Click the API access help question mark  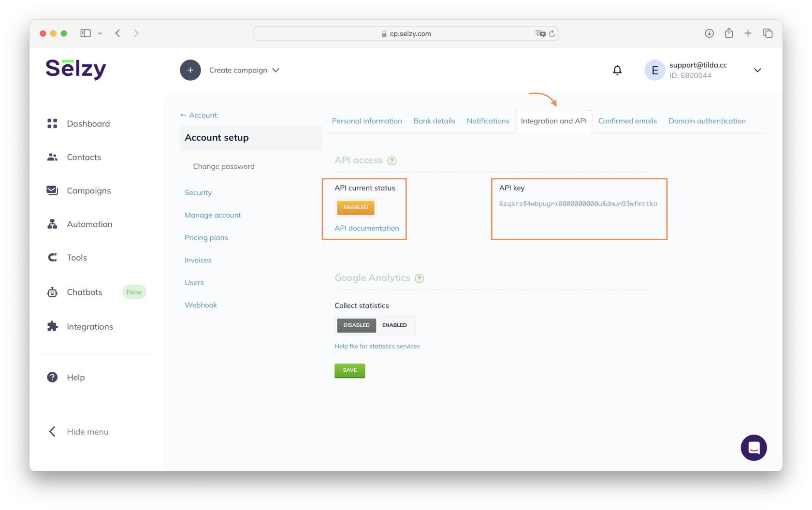[x=392, y=160]
